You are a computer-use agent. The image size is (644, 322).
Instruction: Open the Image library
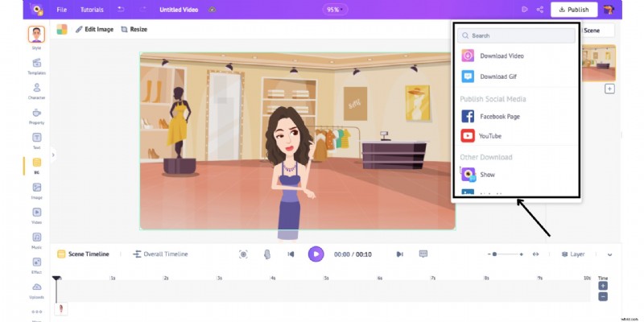coord(36,191)
